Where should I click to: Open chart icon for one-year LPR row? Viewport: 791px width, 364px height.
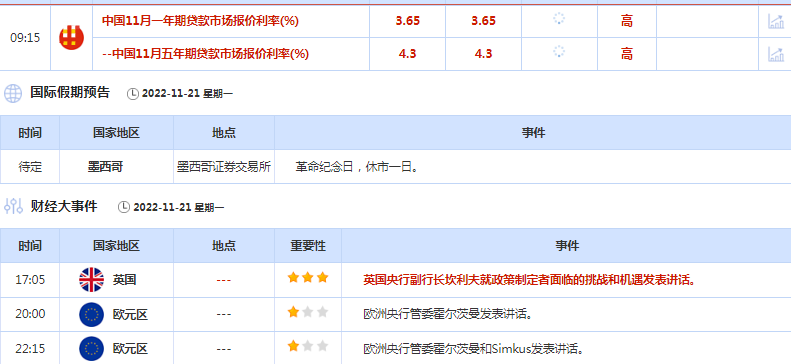pos(775,21)
